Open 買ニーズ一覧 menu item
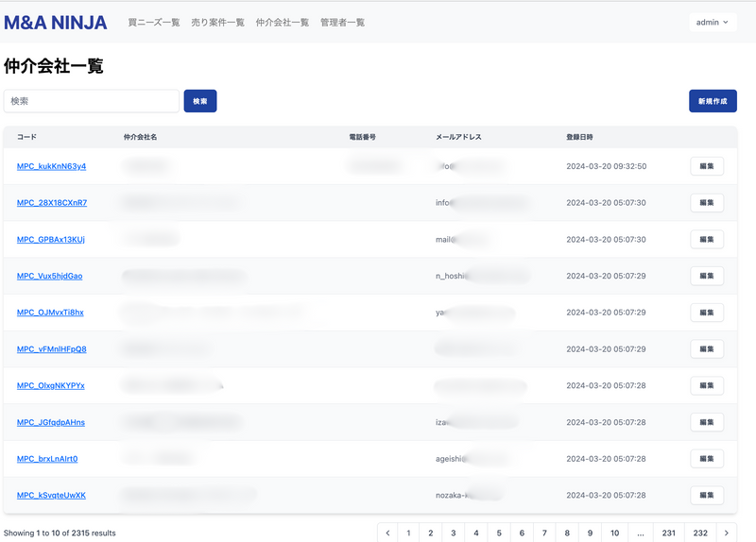 (x=154, y=22)
